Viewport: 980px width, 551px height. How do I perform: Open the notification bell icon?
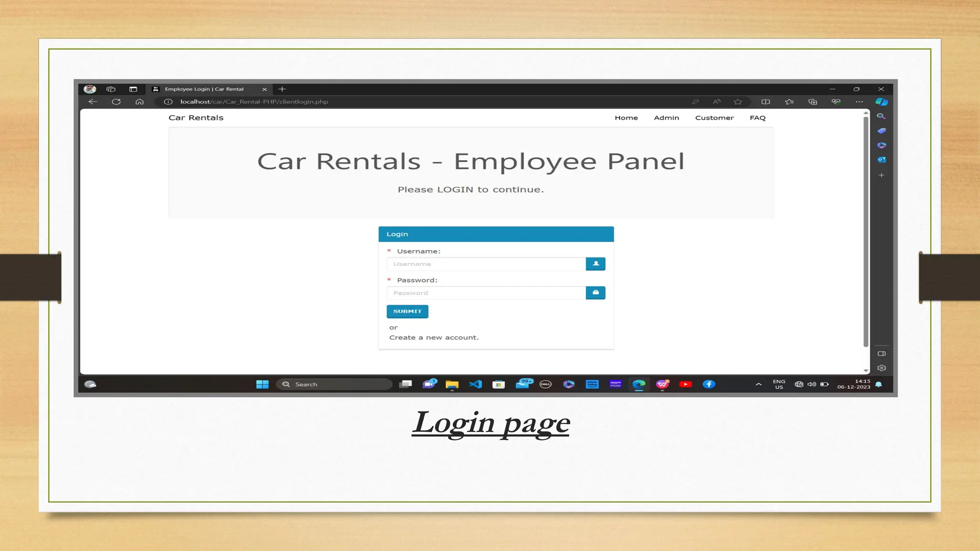(x=879, y=385)
